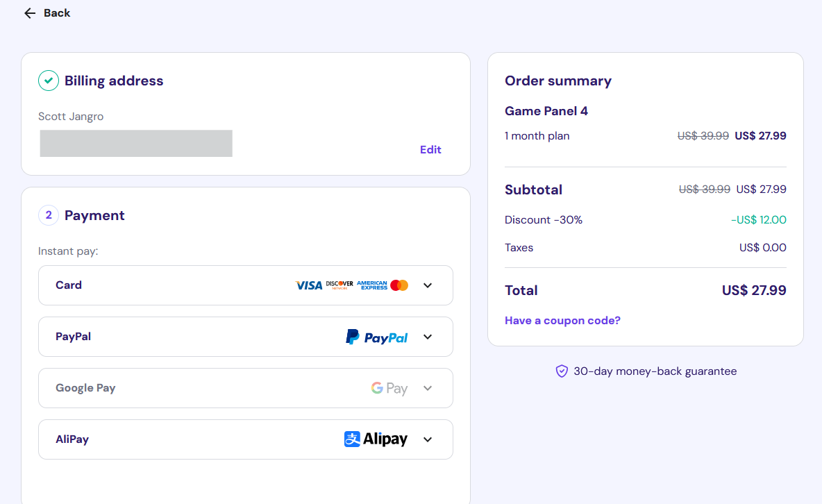Click the Back menu item

[x=57, y=12]
